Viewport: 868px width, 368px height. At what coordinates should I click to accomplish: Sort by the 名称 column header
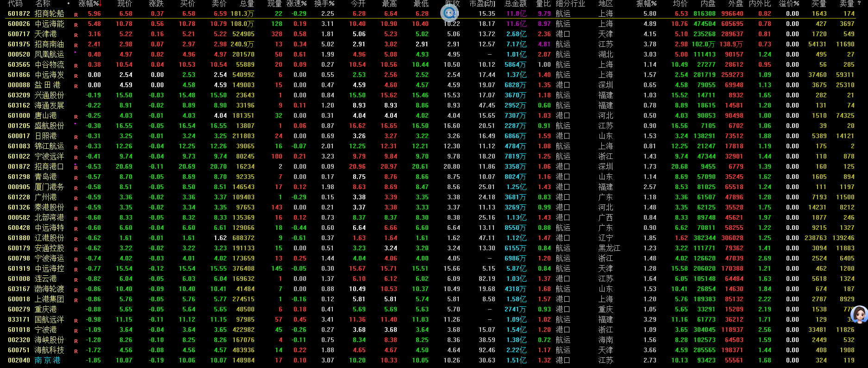[43, 4]
